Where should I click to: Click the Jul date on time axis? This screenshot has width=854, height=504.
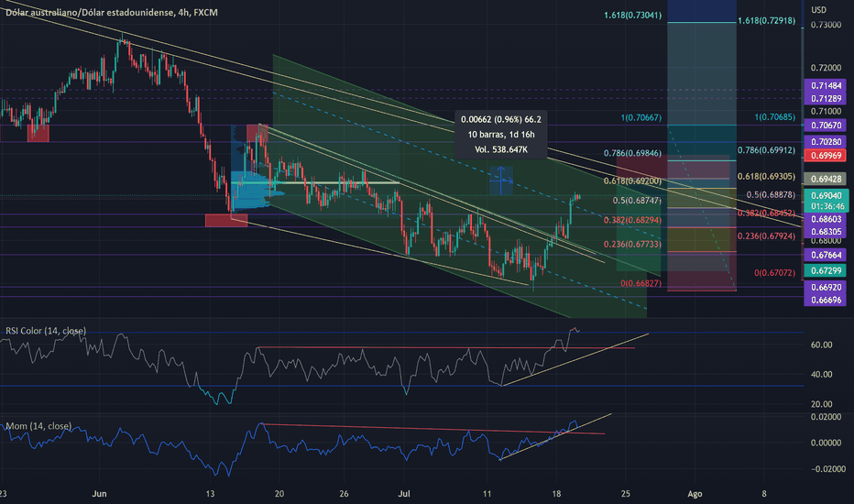point(403,494)
